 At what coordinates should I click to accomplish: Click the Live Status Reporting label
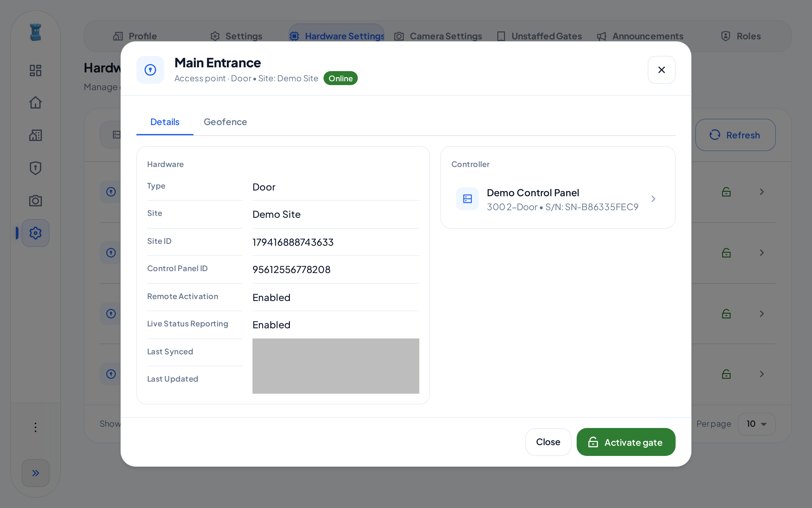click(187, 324)
